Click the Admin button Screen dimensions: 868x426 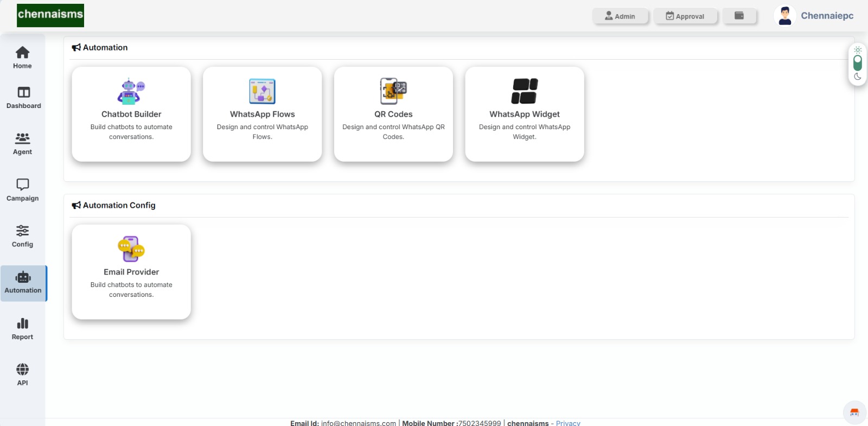tap(620, 16)
